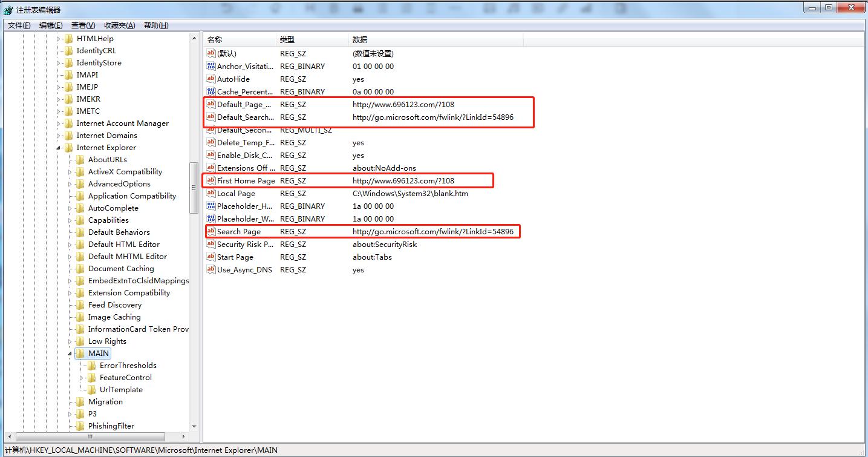Click the Cache_Percent... binary value icon
The image size is (868, 457).
pos(211,91)
